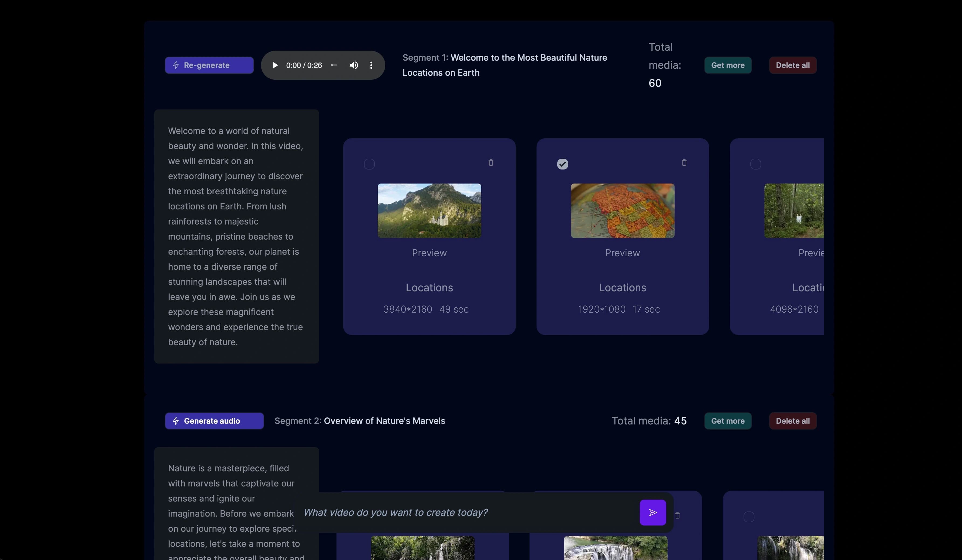This screenshot has width=962, height=560.
Task: Click the '4096*2160' resolution text
Action: [x=794, y=309]
